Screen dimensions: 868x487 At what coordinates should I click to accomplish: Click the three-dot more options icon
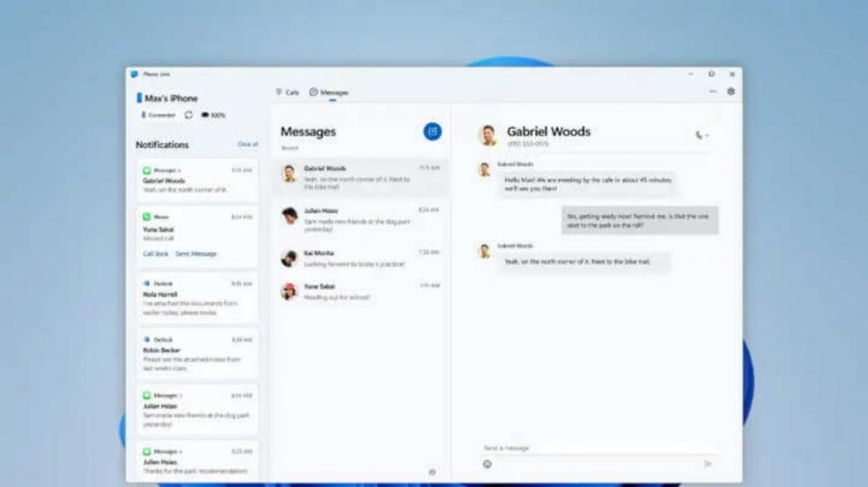[713, 92]
